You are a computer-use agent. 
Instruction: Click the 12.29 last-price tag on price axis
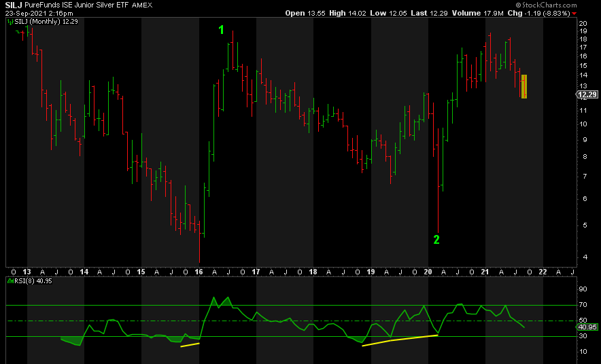click(587, 94)
